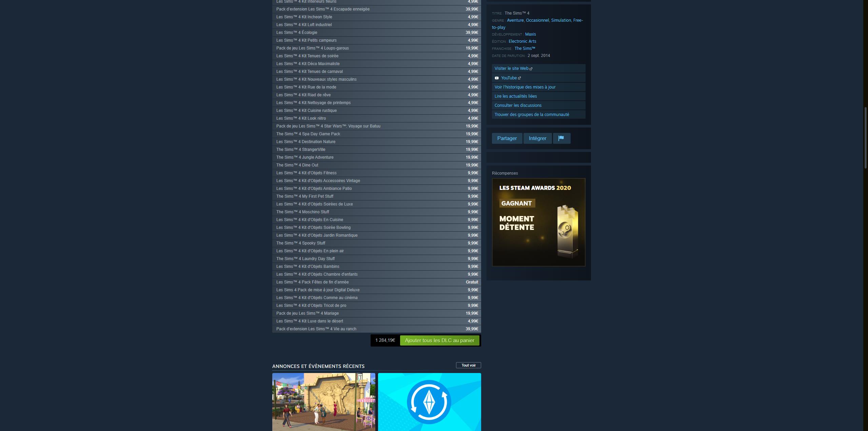Open the Aventure genre link
Viewport: 868px width, 431px height.
point(515,20)
